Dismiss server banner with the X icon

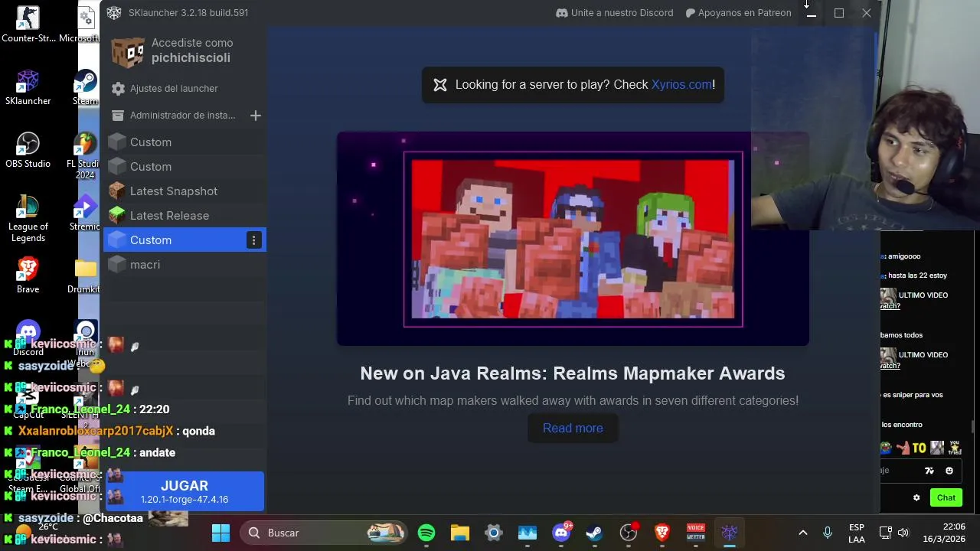pos(440,85)
